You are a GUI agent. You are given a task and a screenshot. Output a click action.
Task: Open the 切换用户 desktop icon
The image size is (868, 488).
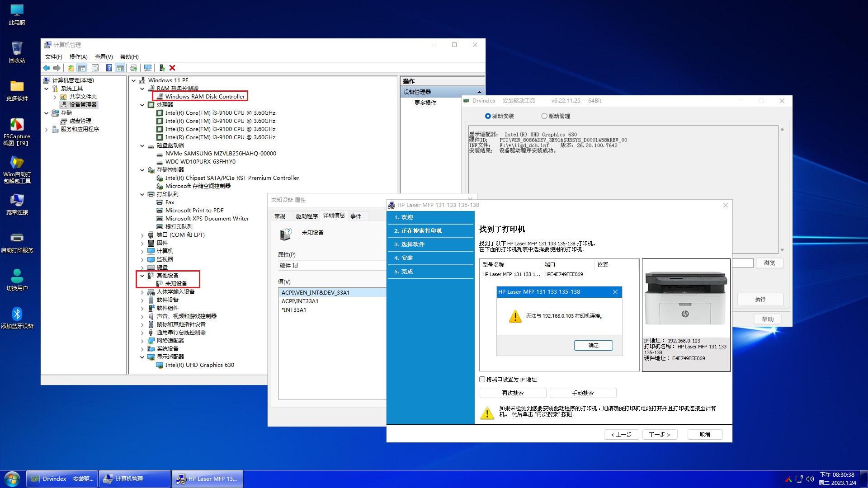(17, 280)
